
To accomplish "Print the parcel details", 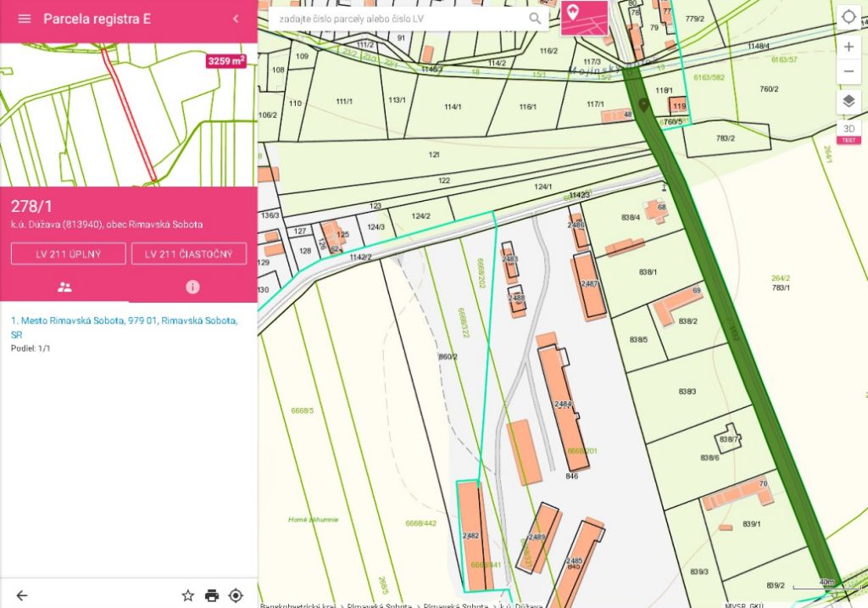I will pyautogui.click(x=212, y=595).
